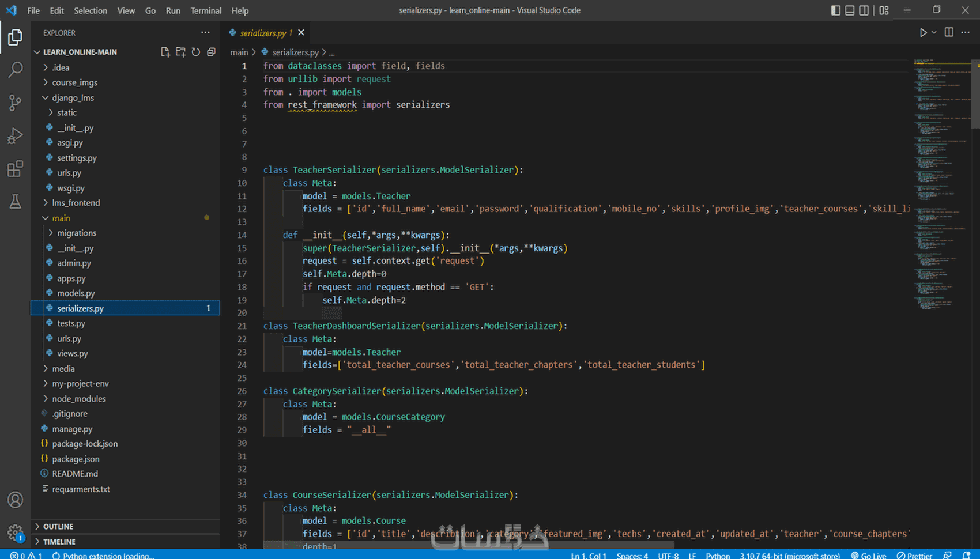Run the Python file with the play icon
Viewport: 980px width, 559px height.
pos(924,32)
